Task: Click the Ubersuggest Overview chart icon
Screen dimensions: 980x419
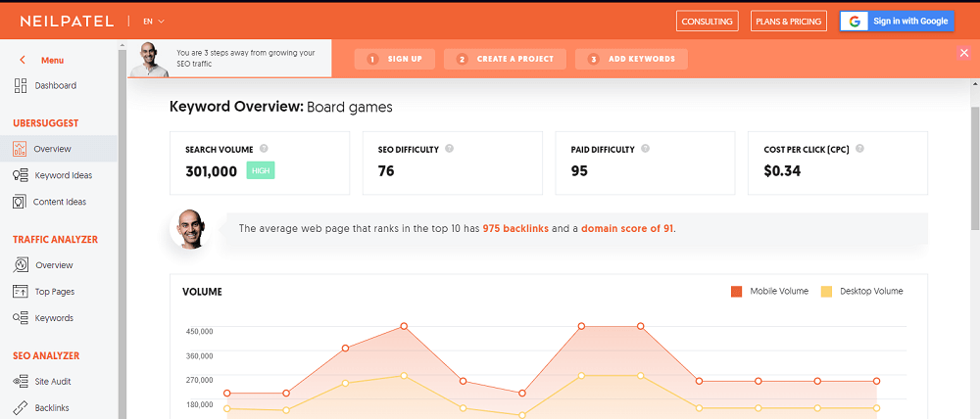Action: pos(20,149)
